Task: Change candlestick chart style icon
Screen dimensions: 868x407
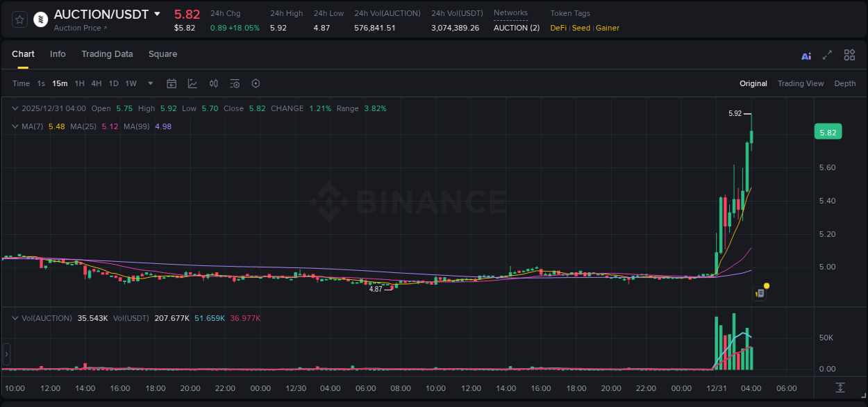Action: pyautogui.click(x=214, y=83)
